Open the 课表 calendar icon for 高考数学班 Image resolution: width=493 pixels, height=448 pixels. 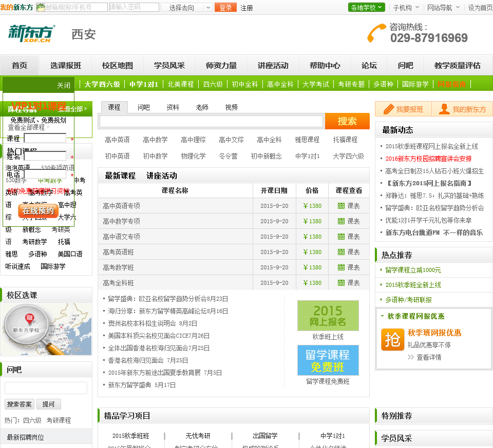coord(341,267)
